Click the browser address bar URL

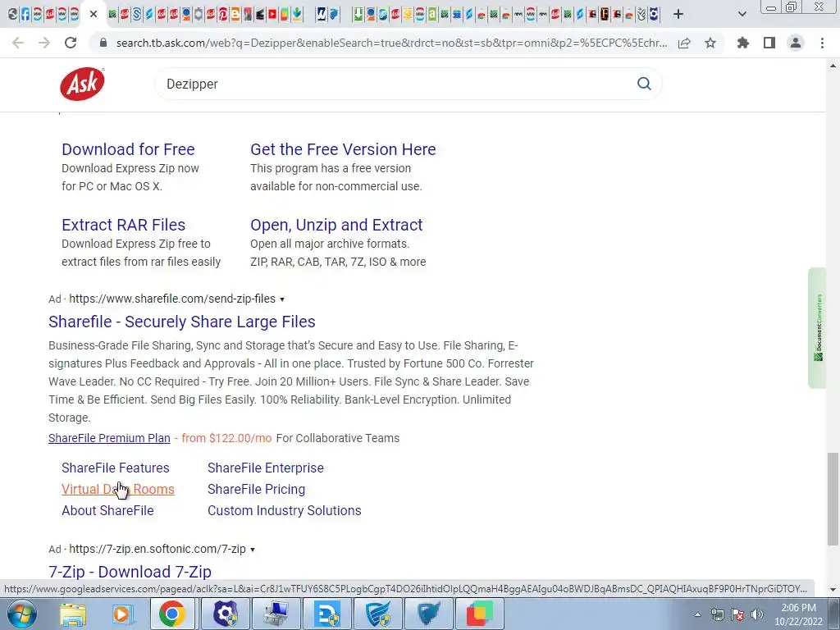click(x=391, y=43)
